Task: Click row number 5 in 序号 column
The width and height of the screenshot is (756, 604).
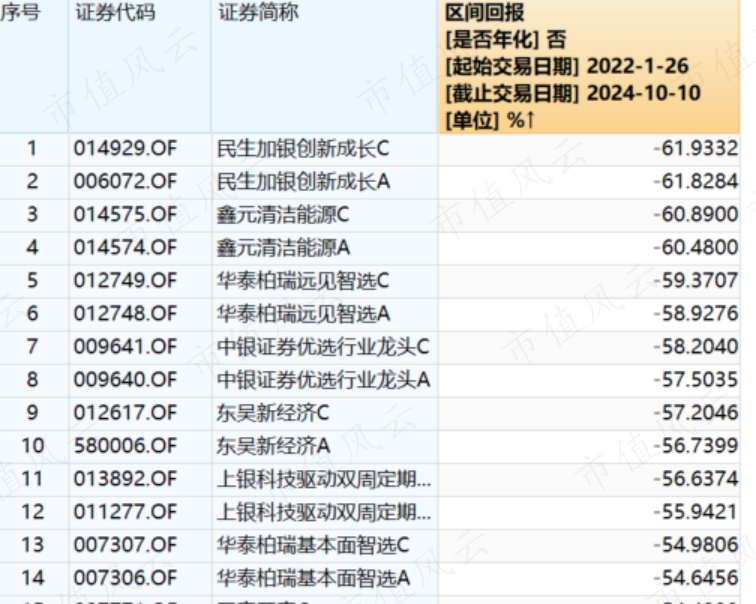Action: click(32, 280)
